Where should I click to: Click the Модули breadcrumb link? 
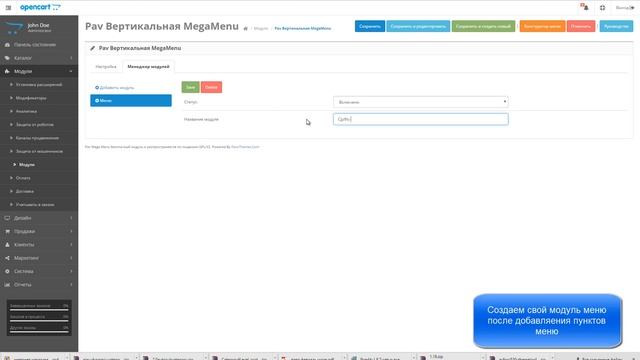[x=261, y=29]
